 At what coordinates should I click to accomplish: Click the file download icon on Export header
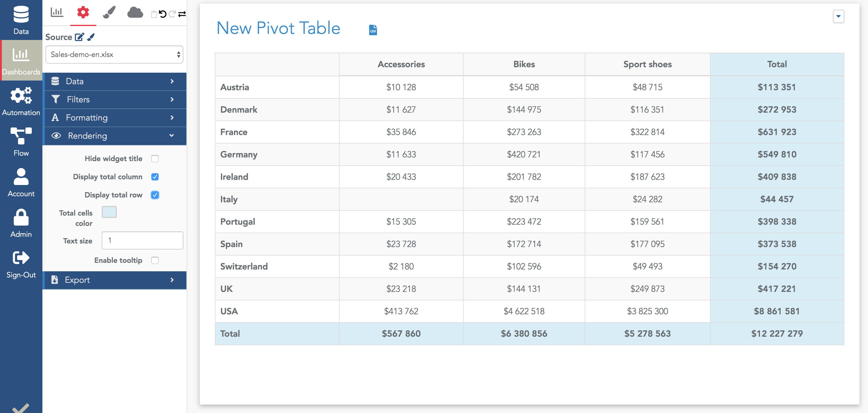54,280
